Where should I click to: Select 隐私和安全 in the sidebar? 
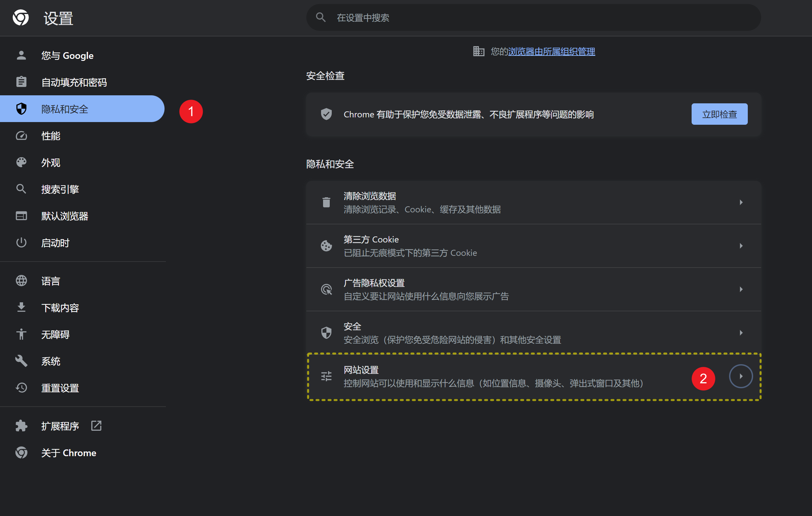click(65, 109)
